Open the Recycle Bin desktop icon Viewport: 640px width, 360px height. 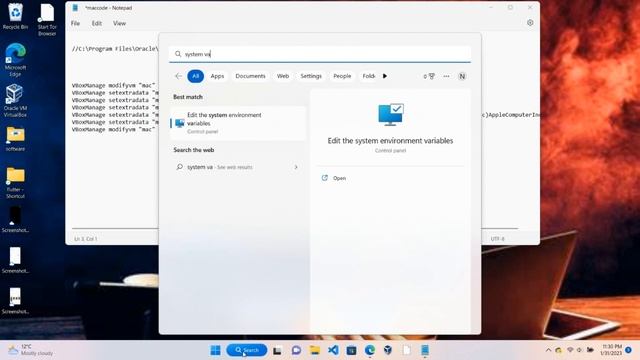pyautogui.click(x=15, y=16)
